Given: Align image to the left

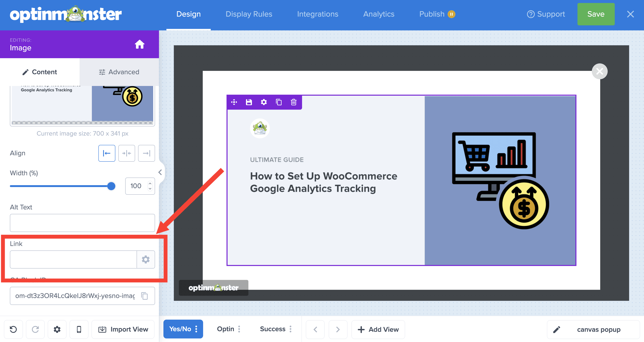Looking at the screenshot, I should (107, 153).
